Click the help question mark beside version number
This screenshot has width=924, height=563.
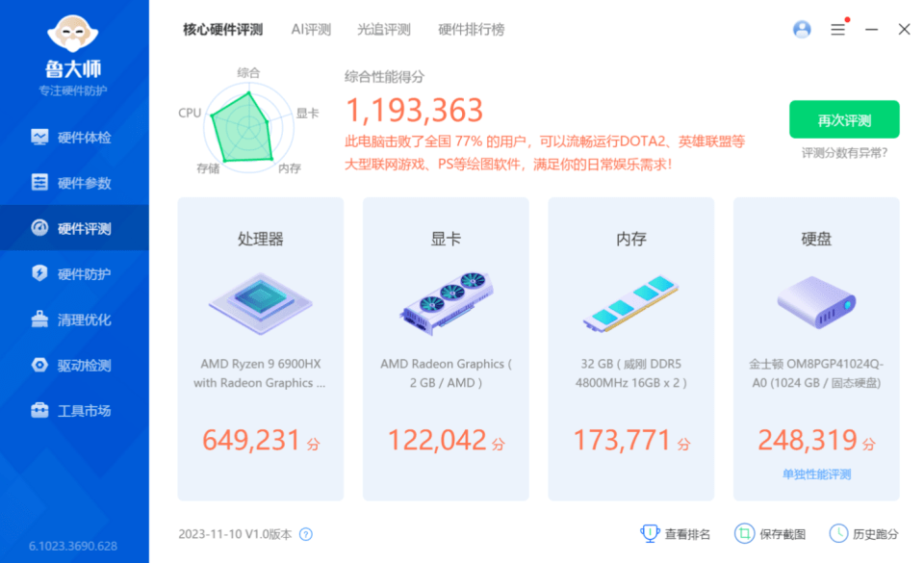click(x=304, y=533)
